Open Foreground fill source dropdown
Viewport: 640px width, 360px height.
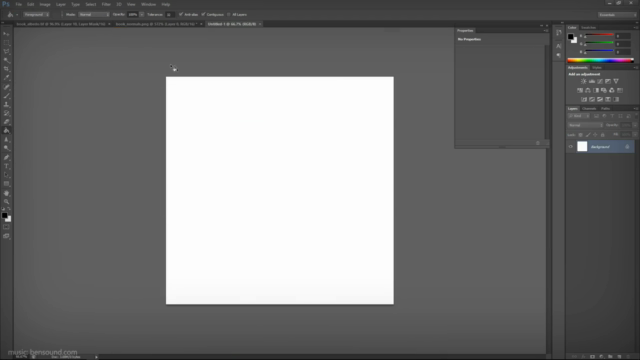(x=36, y=14)
